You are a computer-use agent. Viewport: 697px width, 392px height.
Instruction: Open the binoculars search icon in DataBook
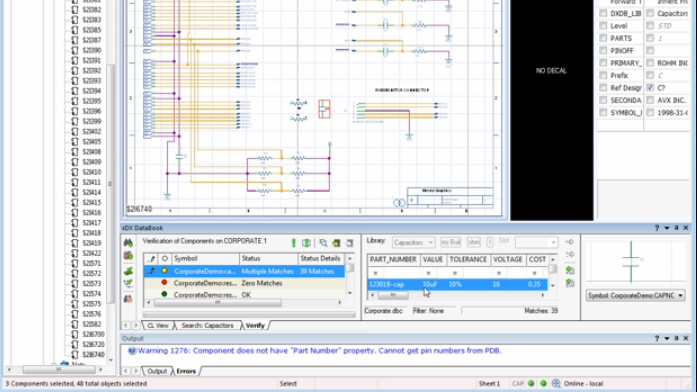pyautogui.click(x=128, y=243)
